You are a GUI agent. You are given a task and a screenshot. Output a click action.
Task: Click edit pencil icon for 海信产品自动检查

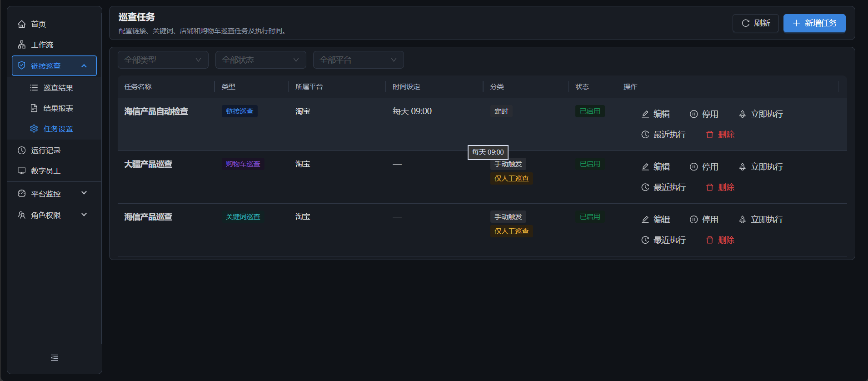point(645,114)
